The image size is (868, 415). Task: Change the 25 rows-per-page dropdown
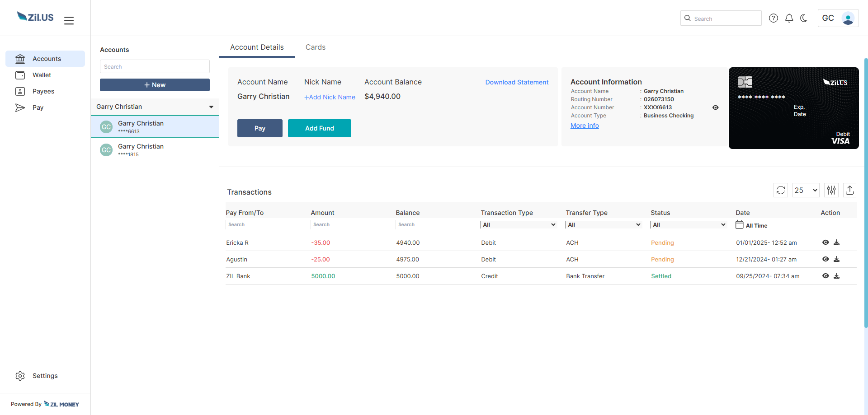(806, 190)
